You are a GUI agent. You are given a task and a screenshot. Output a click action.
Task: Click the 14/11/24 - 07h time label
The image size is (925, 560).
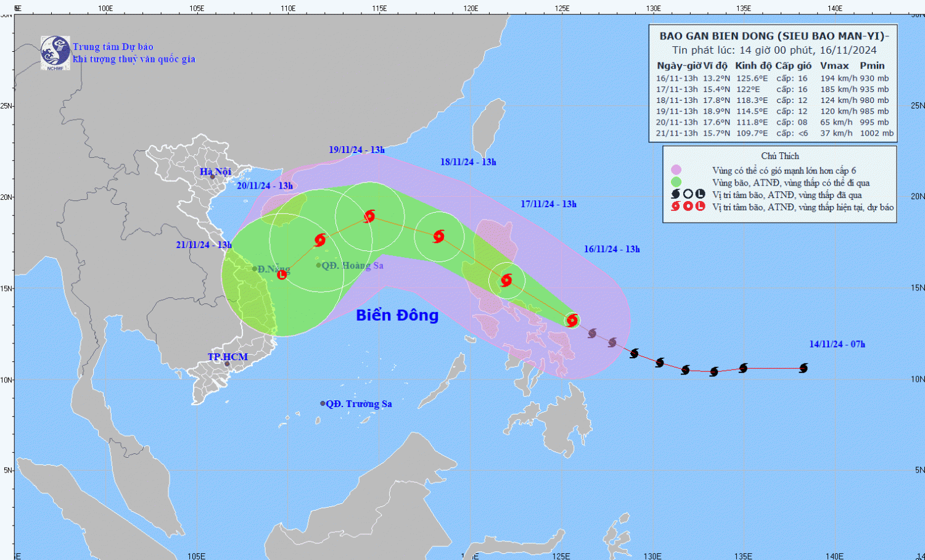[837, 344]
